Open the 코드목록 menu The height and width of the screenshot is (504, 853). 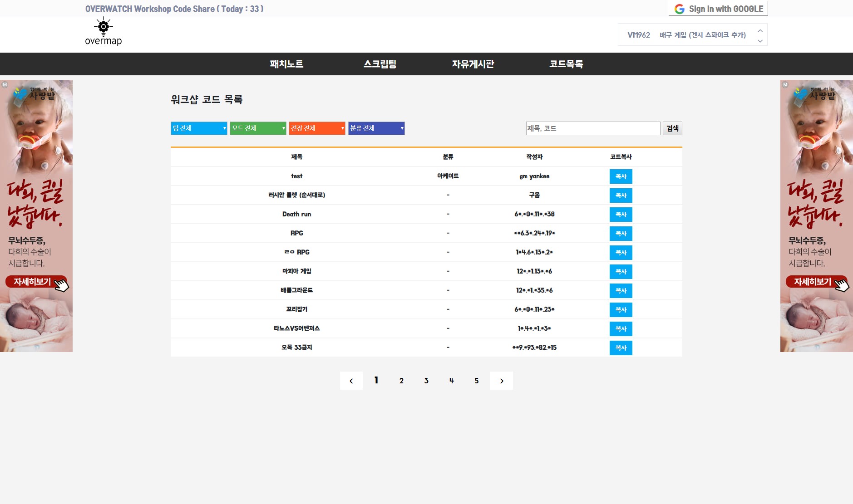566,64
